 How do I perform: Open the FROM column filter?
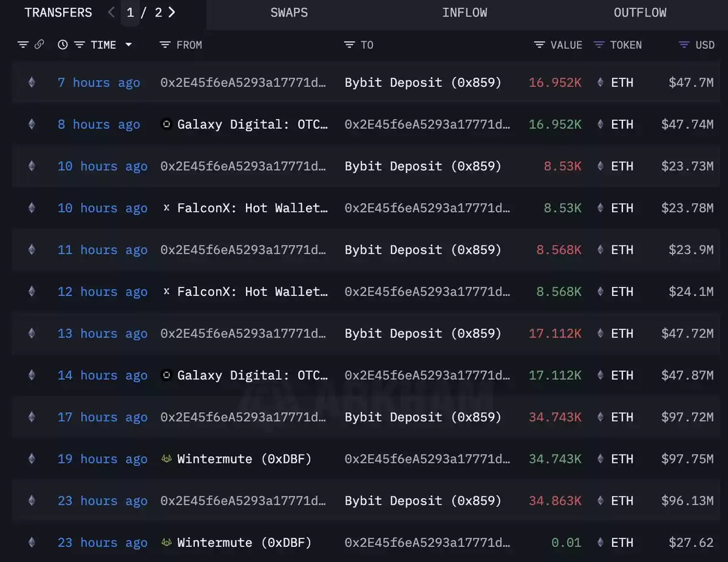165,44
